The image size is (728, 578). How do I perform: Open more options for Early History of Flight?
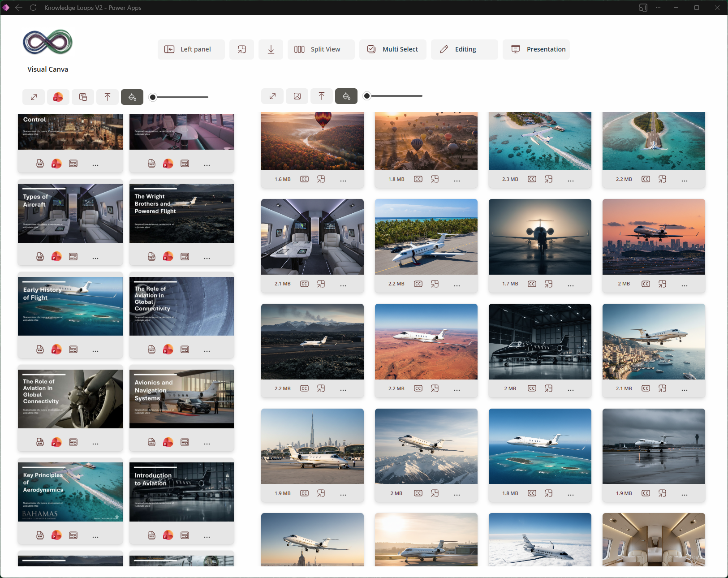click(x=95, y=351)
